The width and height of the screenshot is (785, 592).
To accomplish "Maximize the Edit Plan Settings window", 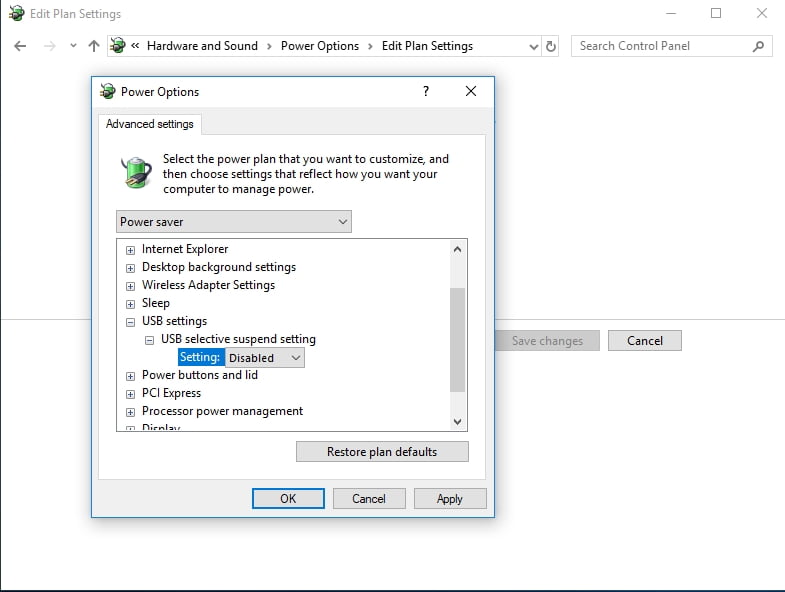I will [716, 14].
